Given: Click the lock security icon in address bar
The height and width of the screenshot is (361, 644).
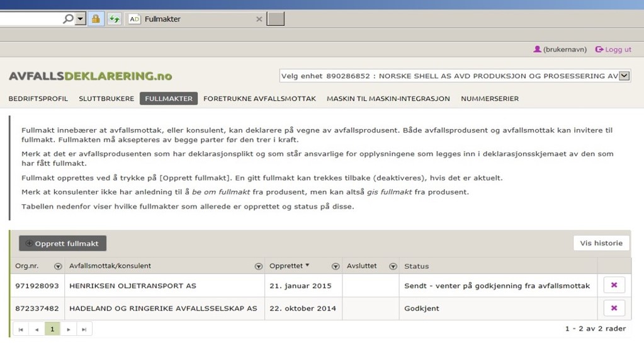Looking at the screenshot, I should coord(96,19).
